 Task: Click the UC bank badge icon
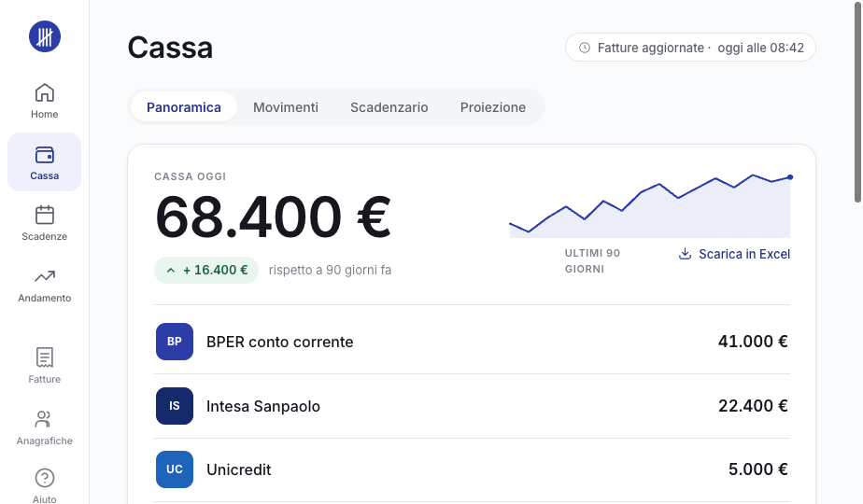[x=175, y=469]
